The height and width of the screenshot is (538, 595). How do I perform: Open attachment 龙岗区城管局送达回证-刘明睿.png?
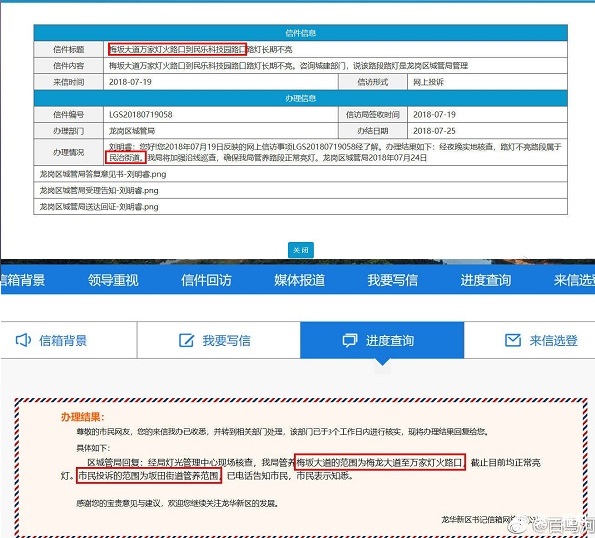99,207
